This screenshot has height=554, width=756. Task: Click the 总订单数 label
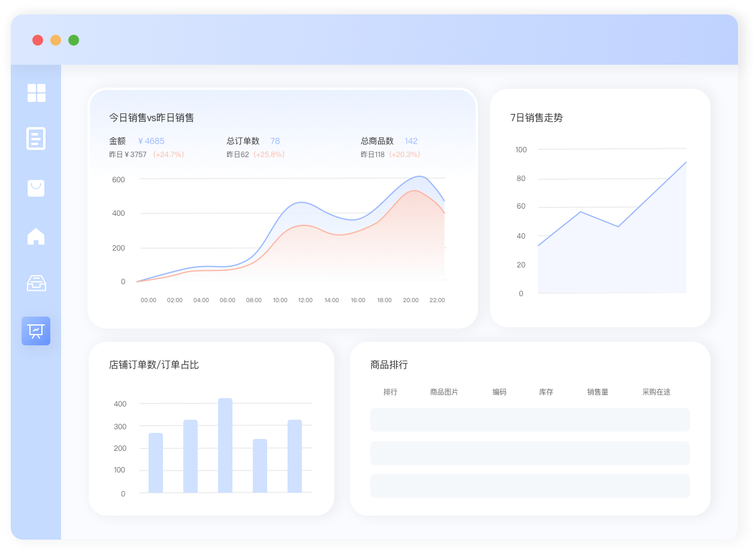(x=243, y=141)
